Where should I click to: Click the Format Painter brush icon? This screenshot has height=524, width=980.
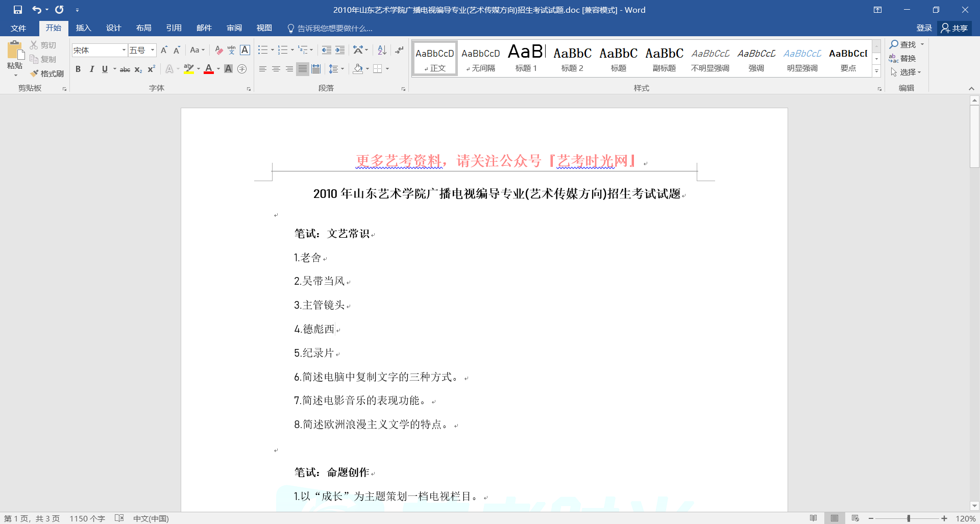(35, 73)
